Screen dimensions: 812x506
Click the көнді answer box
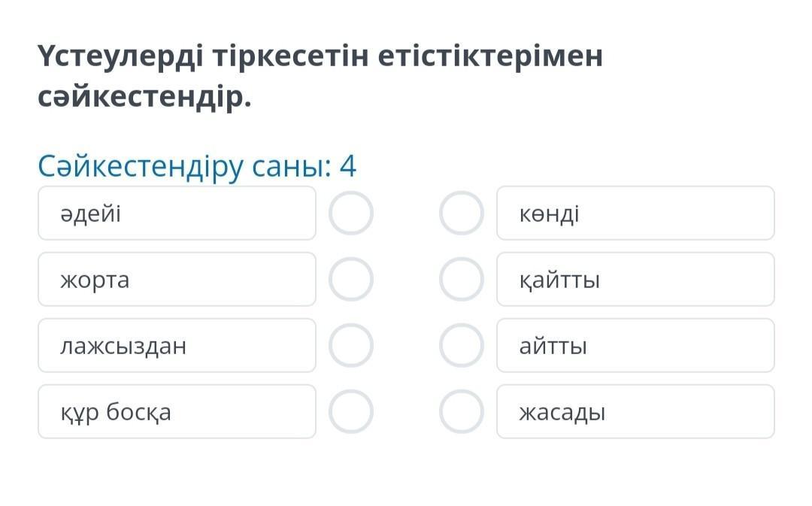(x=635, y=214)
